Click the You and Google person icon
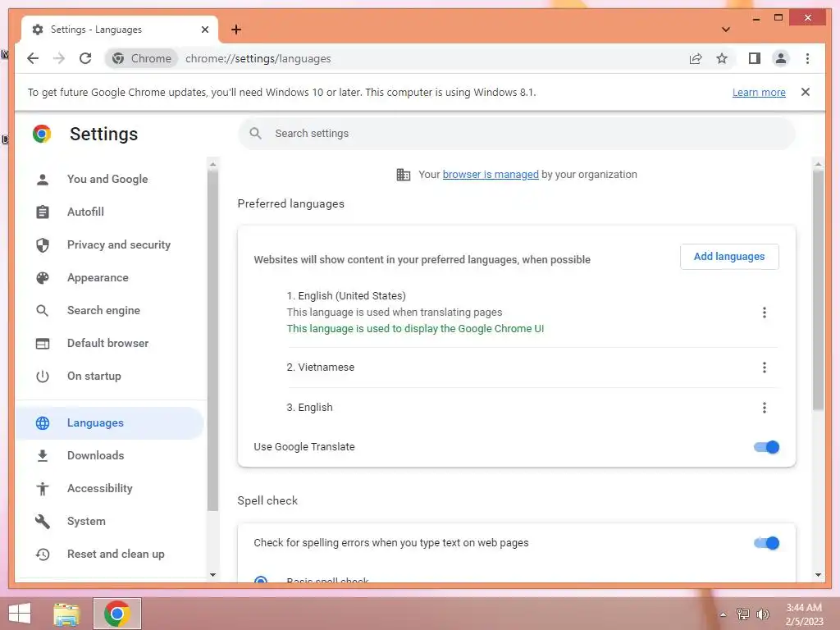Viewport: 840px width, 630px height. tap(43, 180)
